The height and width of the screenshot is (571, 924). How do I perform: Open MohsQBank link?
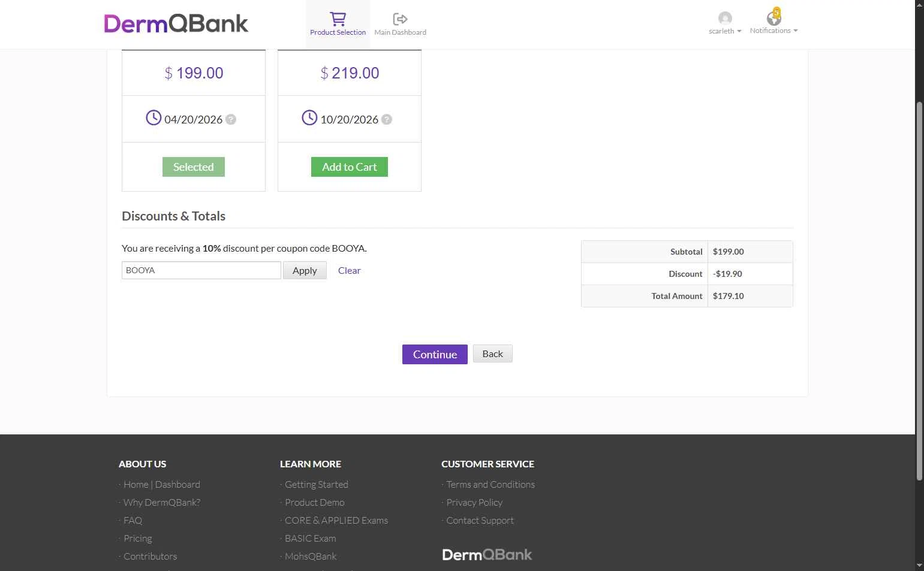tap(311, 556)
